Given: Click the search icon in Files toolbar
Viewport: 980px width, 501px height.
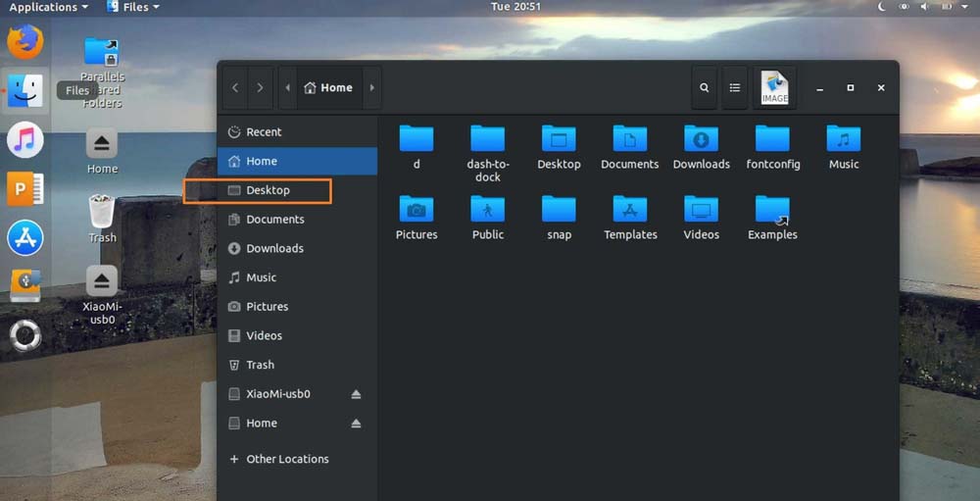Looking at the screenshot, I should pyautogui.click(x=704, y=88).
